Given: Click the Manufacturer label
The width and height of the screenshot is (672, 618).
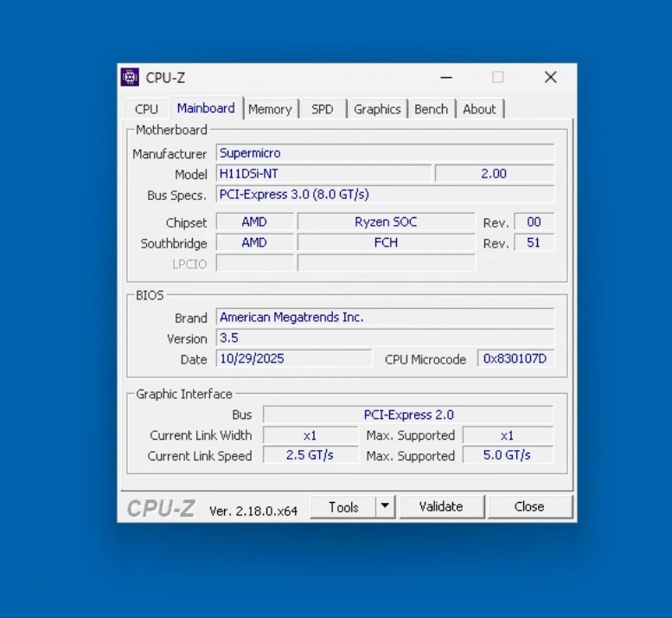Looking at the screenshot, I should [170, 154].
